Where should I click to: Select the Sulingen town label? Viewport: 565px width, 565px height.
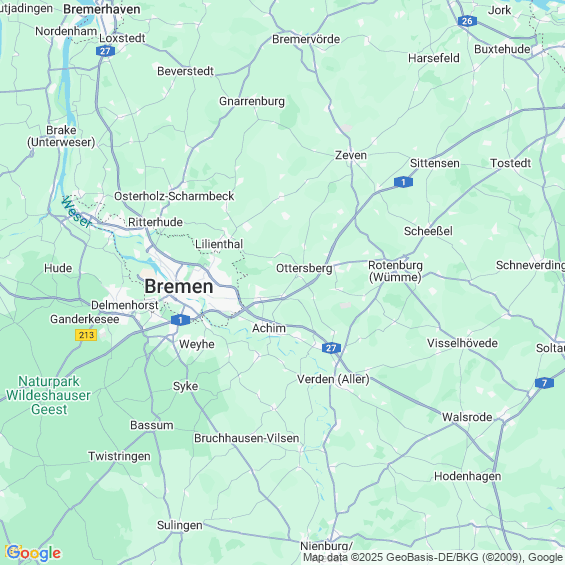tap(179, 525)
